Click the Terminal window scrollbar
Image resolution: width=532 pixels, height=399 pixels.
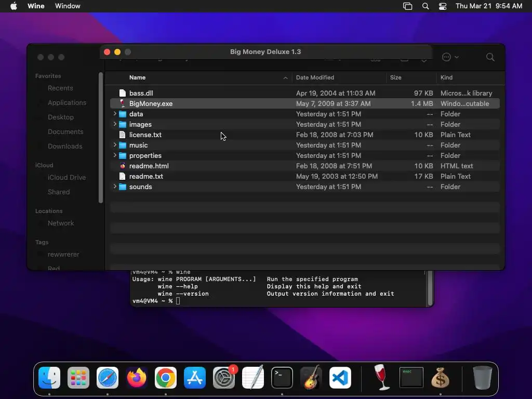pyautogui.click(x=430, y=288)
